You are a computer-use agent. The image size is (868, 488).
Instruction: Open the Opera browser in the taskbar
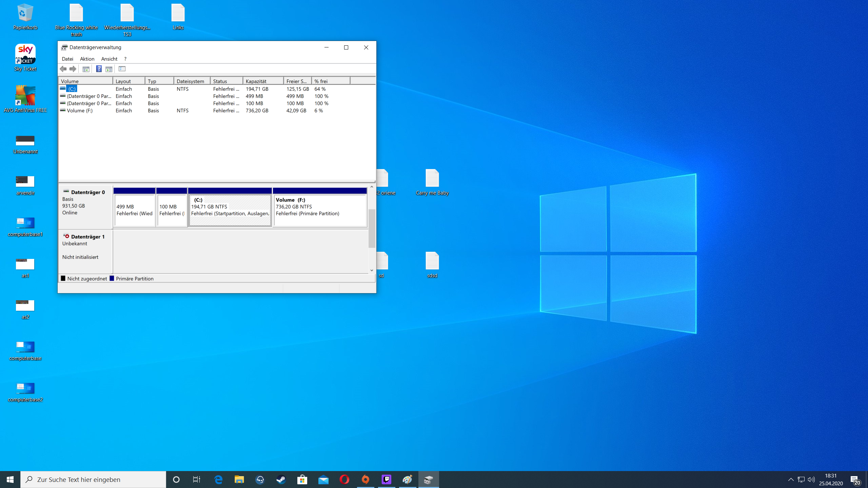coord(344,479)
